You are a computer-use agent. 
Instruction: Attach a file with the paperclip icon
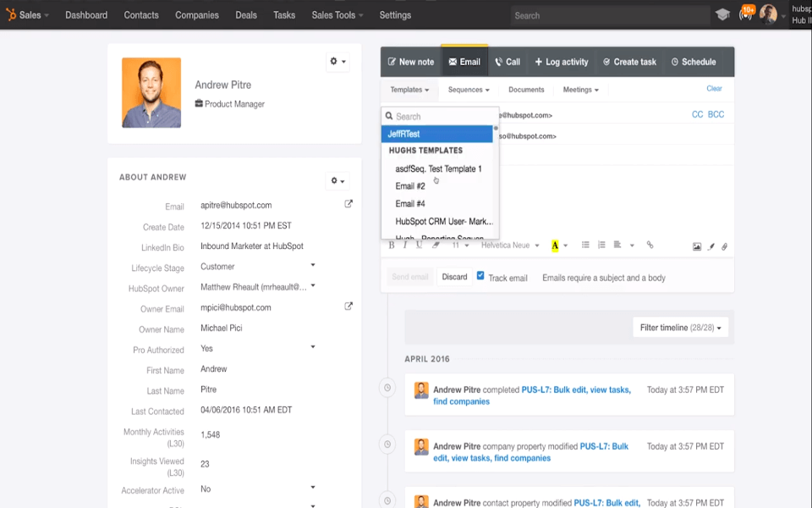[x=725, y=246]
